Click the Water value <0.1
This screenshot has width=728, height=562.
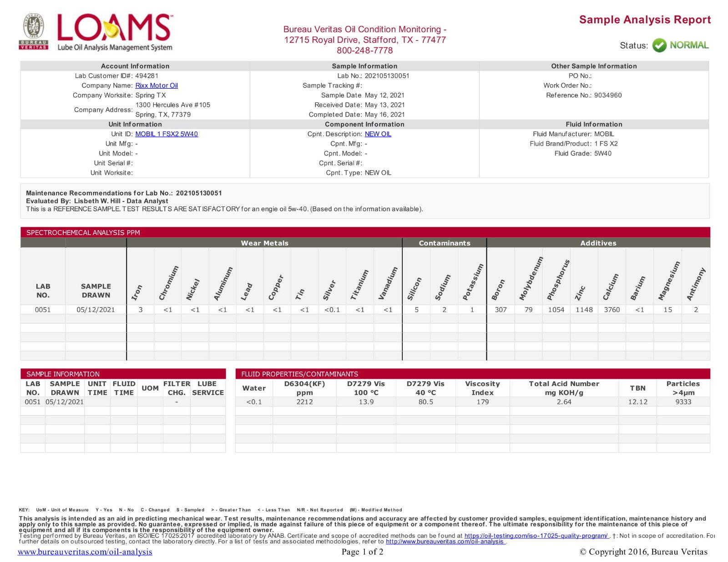(254, 402)
